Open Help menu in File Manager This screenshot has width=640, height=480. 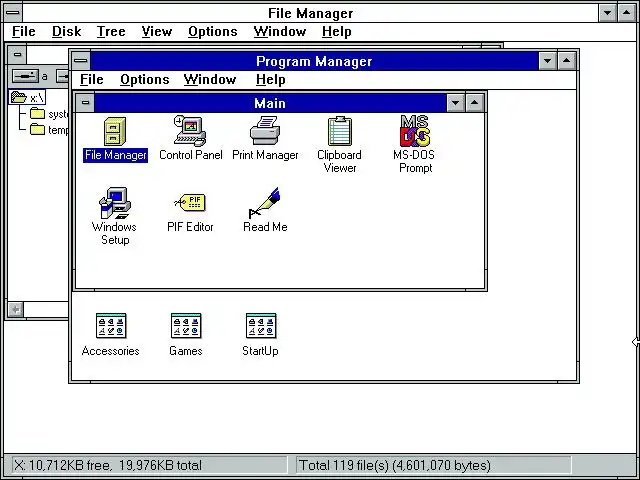tap(336, 31)
